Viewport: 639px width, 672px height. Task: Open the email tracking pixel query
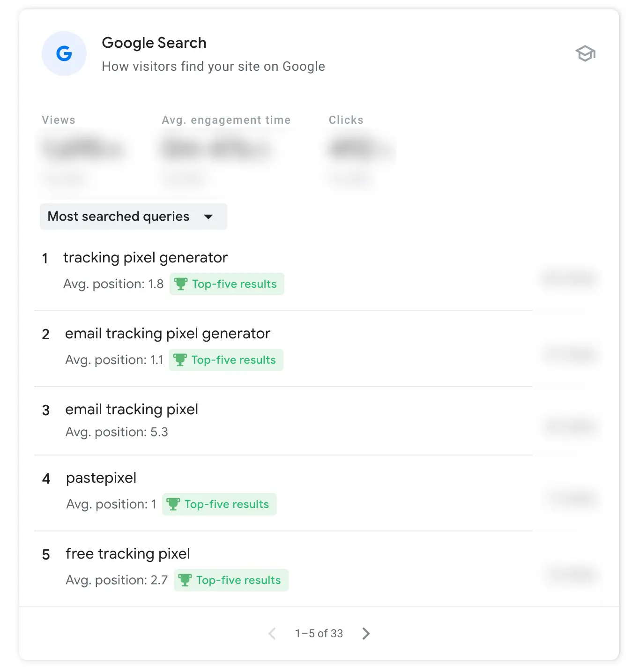pos(131,409)
